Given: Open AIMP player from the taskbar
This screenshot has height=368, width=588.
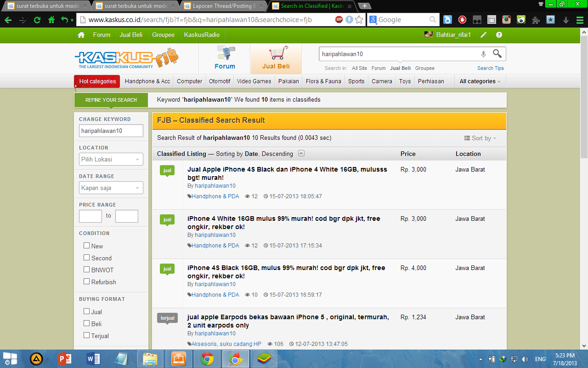Looking at the screenshot, I should (36, 358).
